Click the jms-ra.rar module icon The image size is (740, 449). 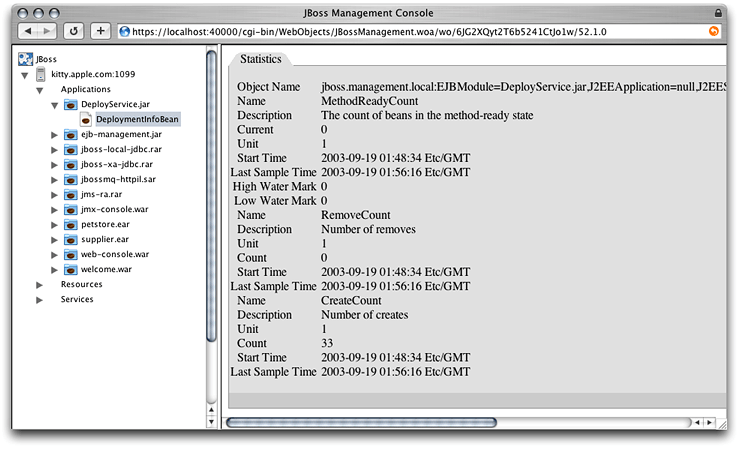(x=70, y=195)
